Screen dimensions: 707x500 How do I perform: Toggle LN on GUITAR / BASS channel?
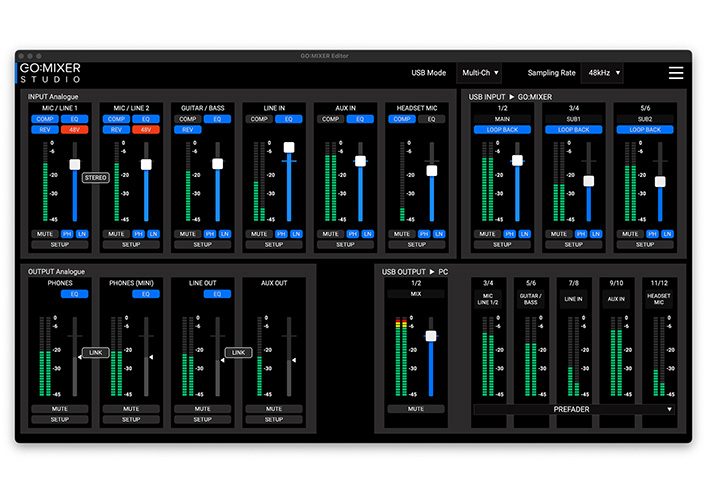click(x=225, y=234)
